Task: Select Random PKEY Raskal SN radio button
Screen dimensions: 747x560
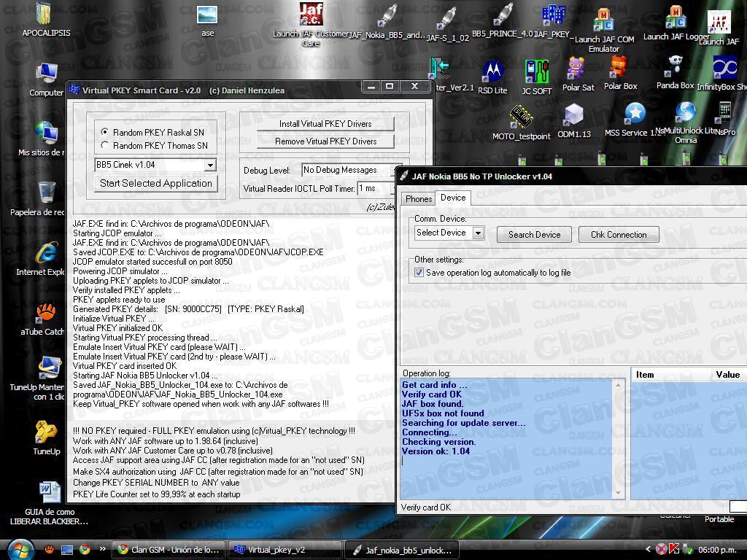Action: coord(104,132)
